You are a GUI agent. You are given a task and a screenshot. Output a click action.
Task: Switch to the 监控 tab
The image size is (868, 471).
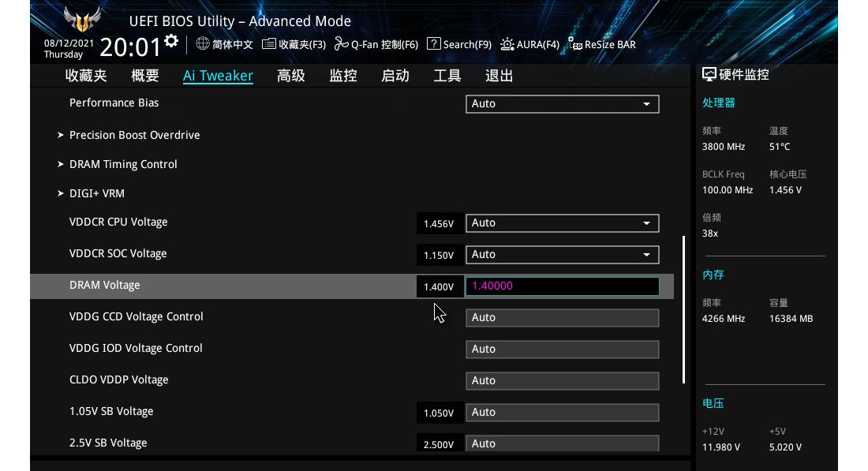(x=342, y=75)
